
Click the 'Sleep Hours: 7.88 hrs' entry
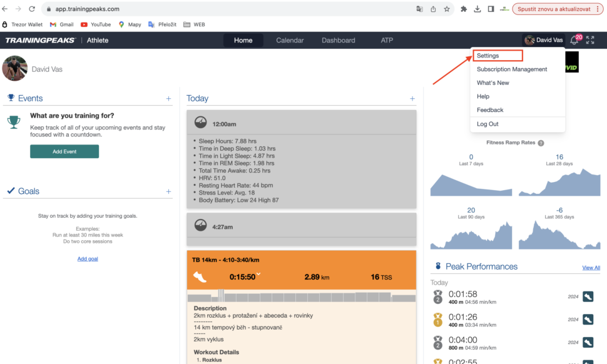228,141
